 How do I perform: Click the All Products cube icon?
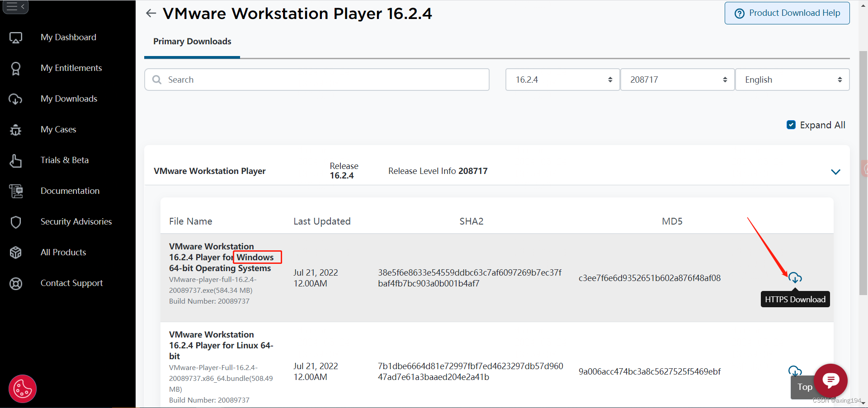click(x=16, y=253)
